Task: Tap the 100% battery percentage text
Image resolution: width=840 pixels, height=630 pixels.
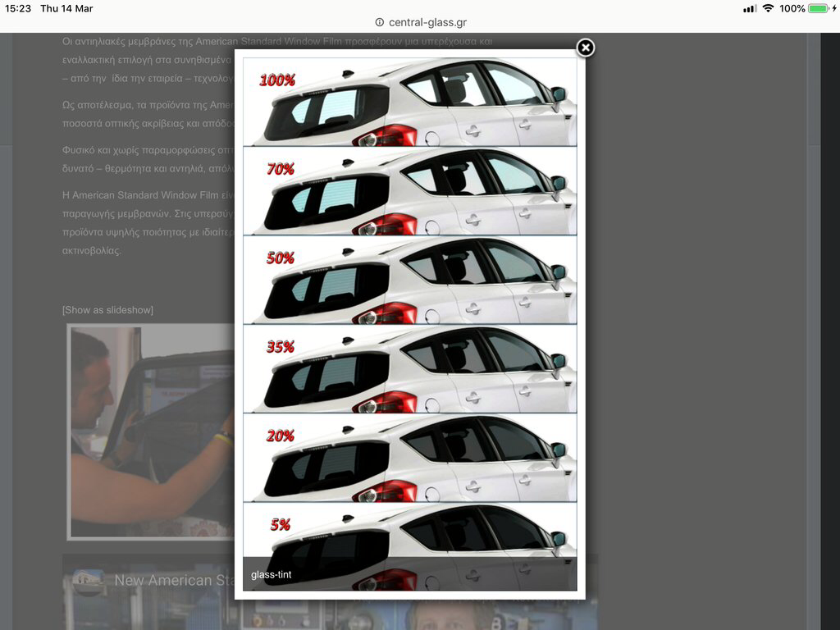Action: [792, 8]
